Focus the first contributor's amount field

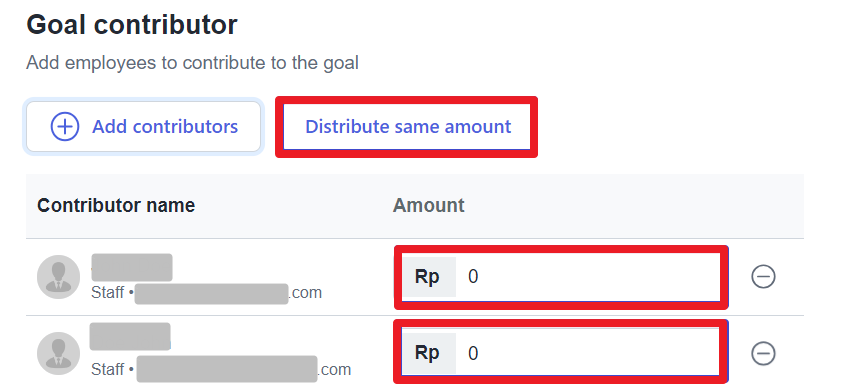click(x=561, y=277)
